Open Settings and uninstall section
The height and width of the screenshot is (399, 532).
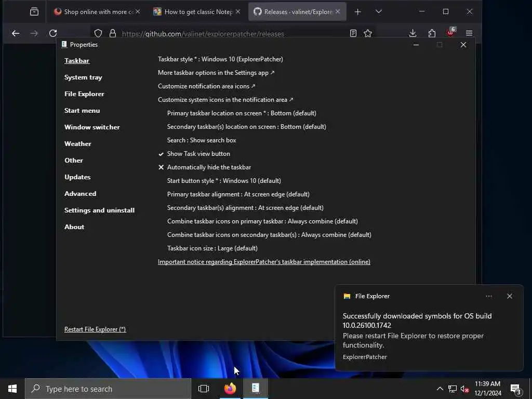tap(99, 210)
